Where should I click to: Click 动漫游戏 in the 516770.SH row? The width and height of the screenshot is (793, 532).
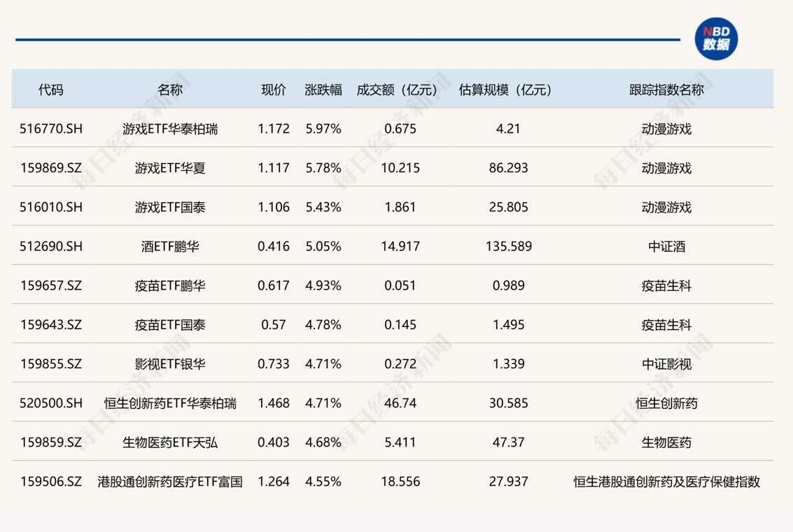[666, 129]
